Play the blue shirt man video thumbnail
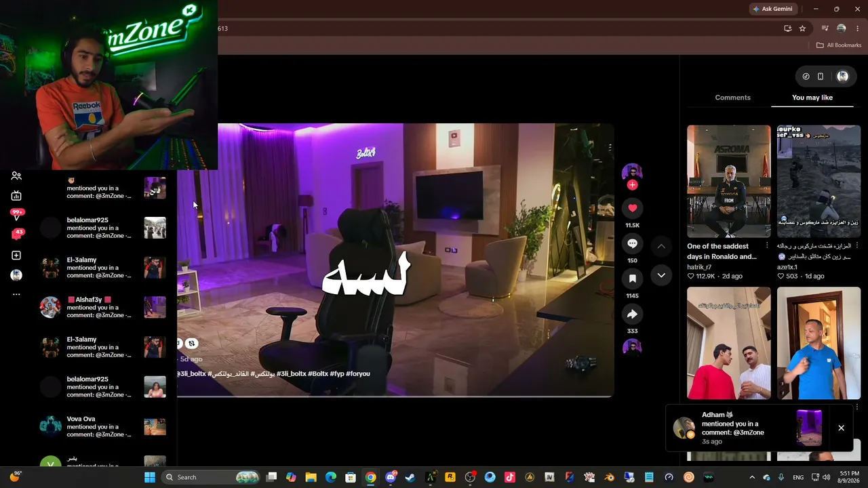 pyautogui.click(x=818, y=343)
